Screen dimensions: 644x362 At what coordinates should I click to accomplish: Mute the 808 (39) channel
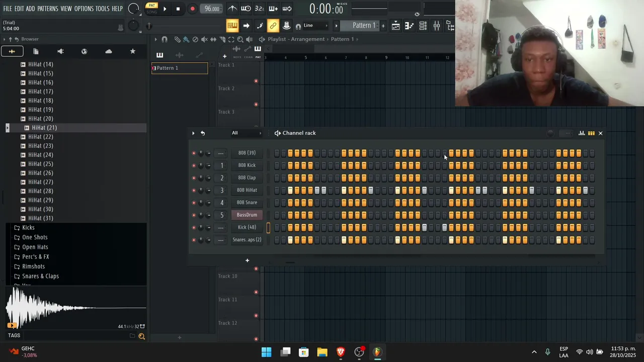194,153
